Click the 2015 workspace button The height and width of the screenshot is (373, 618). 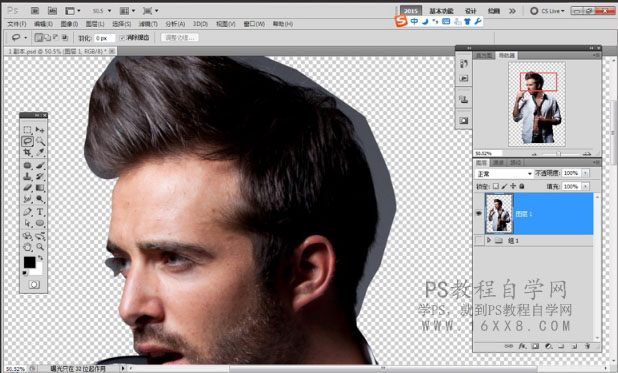(x=411, y=11)
